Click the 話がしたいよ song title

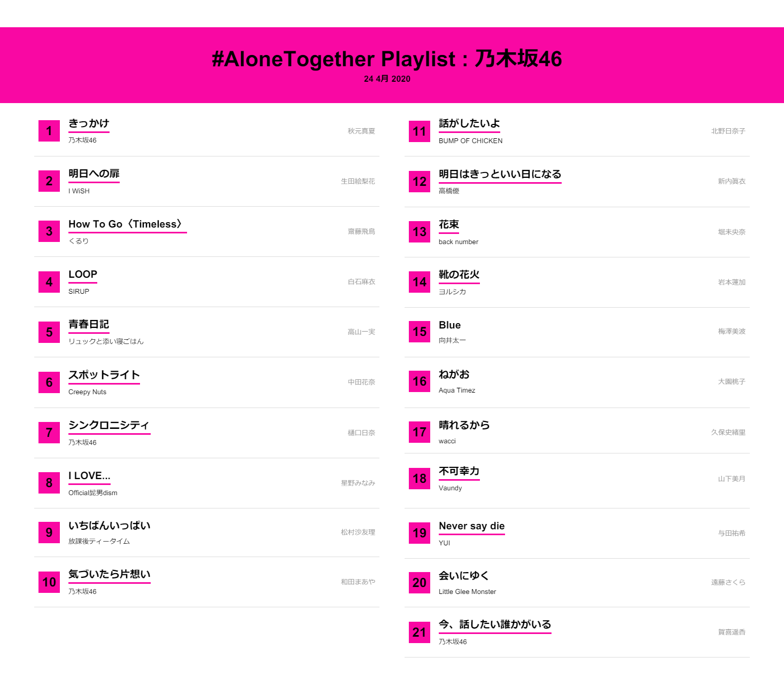point(469,124)
